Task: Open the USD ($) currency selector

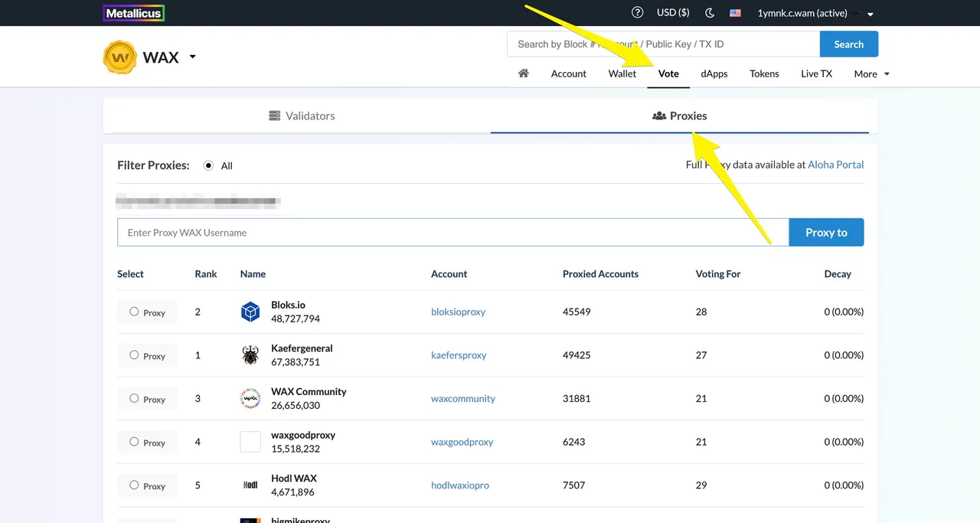Action: pos(673,13)
